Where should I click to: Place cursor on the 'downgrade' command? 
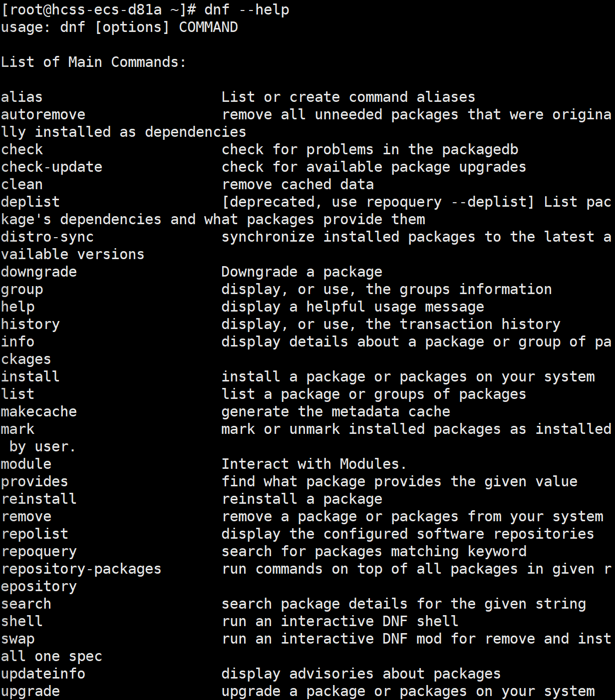39,272
